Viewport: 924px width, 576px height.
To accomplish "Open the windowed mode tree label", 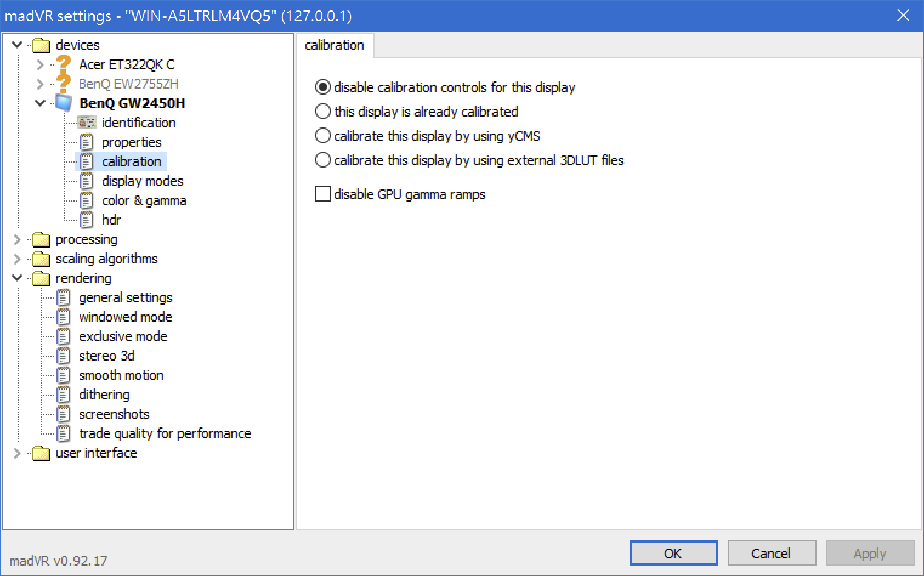I will click(x=126, y=317).
